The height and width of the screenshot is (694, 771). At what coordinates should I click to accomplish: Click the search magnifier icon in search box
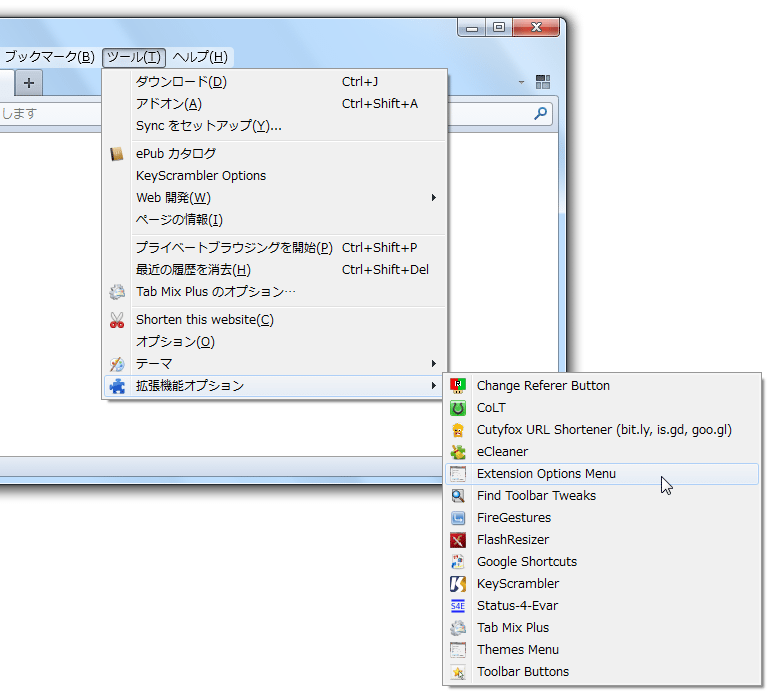click(x=540, y=114)
